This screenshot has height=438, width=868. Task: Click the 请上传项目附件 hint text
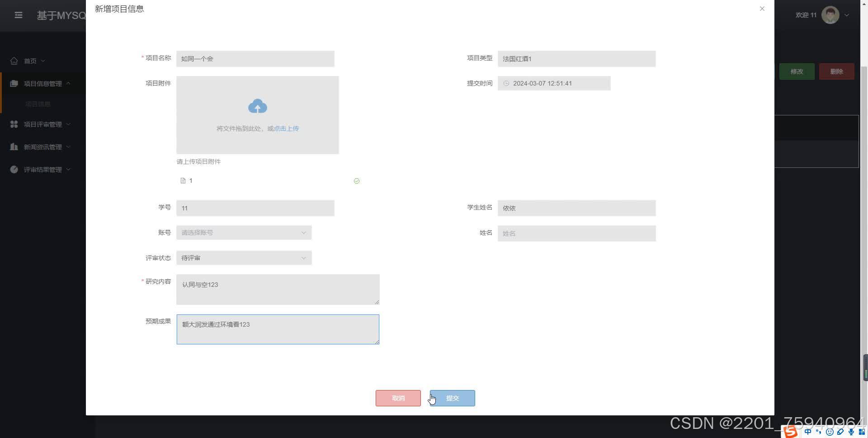point(198,162)
